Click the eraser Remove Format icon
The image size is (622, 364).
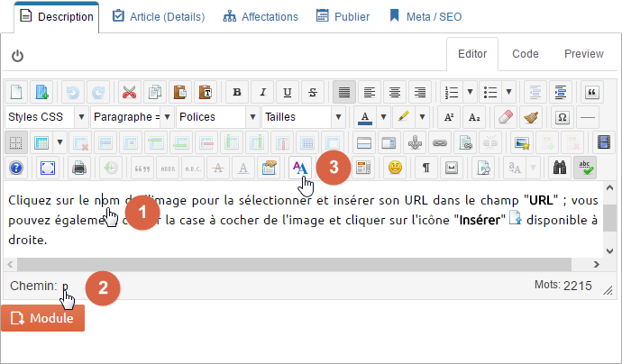[506, 117]
